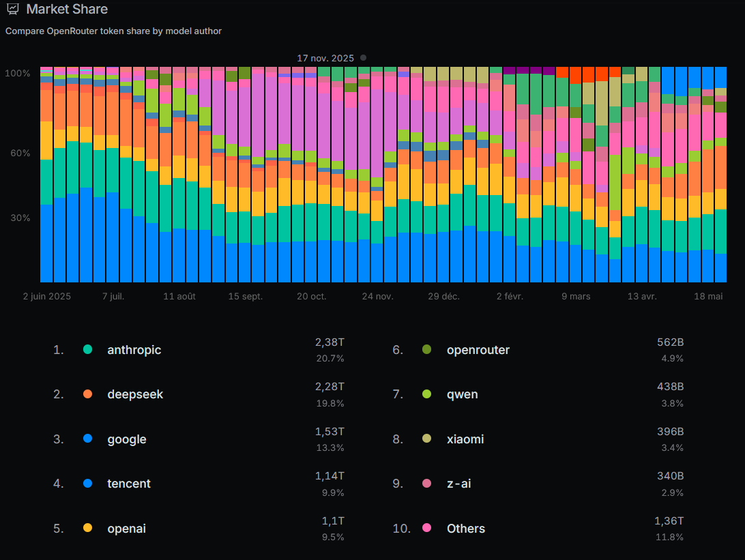The width and height of the screenshot is (745, 560).
Task: Click the 24 nov. axis label
Action: point(378,297)
